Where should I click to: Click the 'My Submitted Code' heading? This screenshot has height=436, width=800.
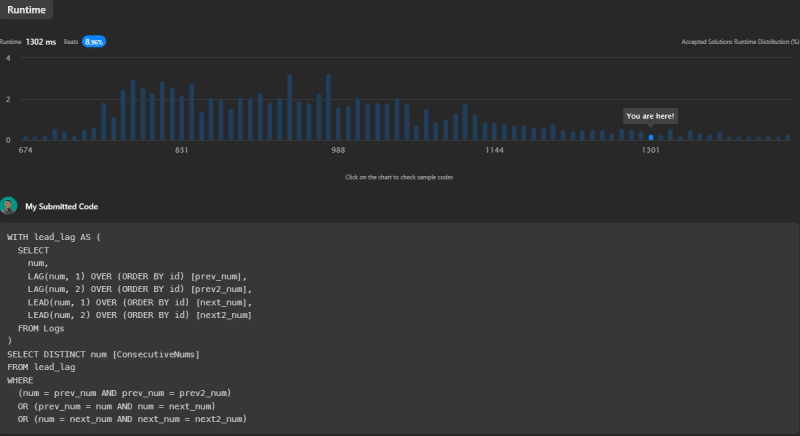pyautogui.click(x=62, y=207)
